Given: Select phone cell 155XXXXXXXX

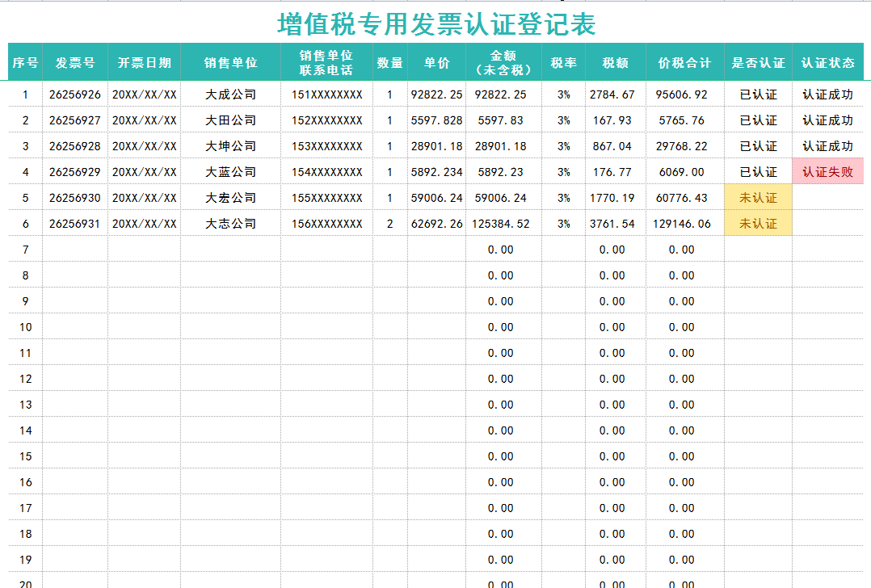Looking at the screenshot, I should coord(326,198).
